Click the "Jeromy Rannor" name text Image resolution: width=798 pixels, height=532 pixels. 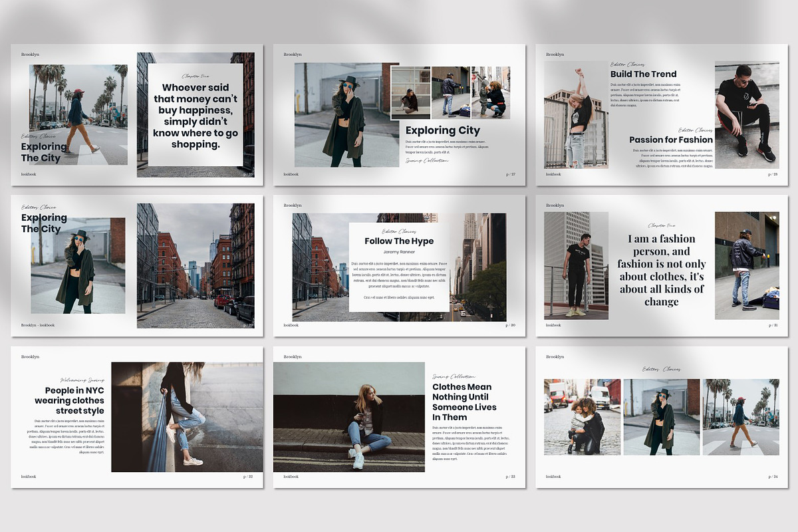click(x=399, y=253)
